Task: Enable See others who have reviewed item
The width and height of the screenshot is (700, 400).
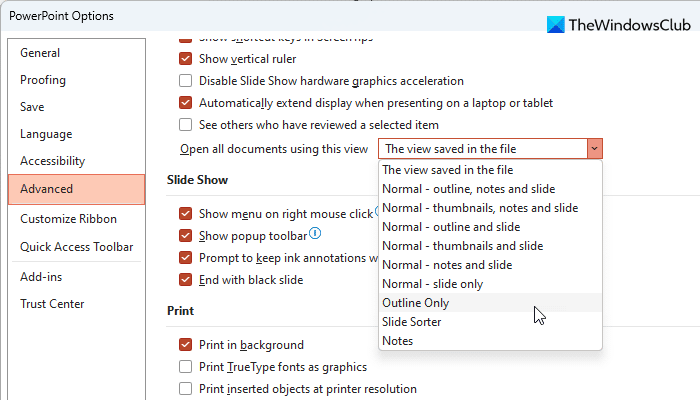Action: point(185,125)
